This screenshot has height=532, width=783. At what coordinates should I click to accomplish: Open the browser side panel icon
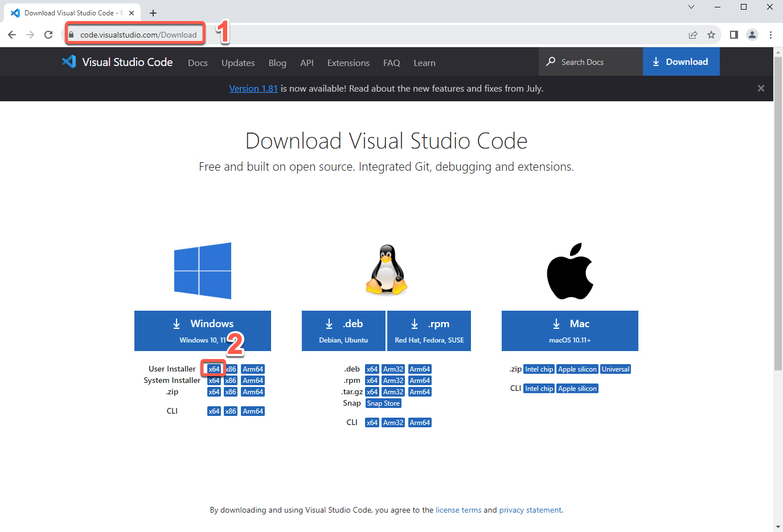pos(734,35)
